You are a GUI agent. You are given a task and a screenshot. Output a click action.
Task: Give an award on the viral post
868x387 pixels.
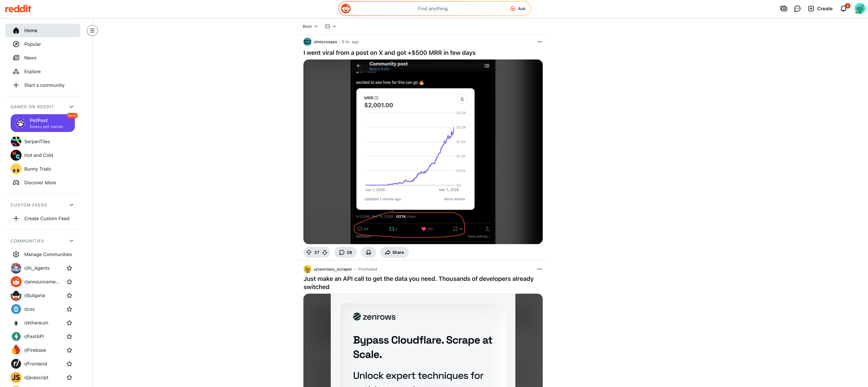point(368,252)
